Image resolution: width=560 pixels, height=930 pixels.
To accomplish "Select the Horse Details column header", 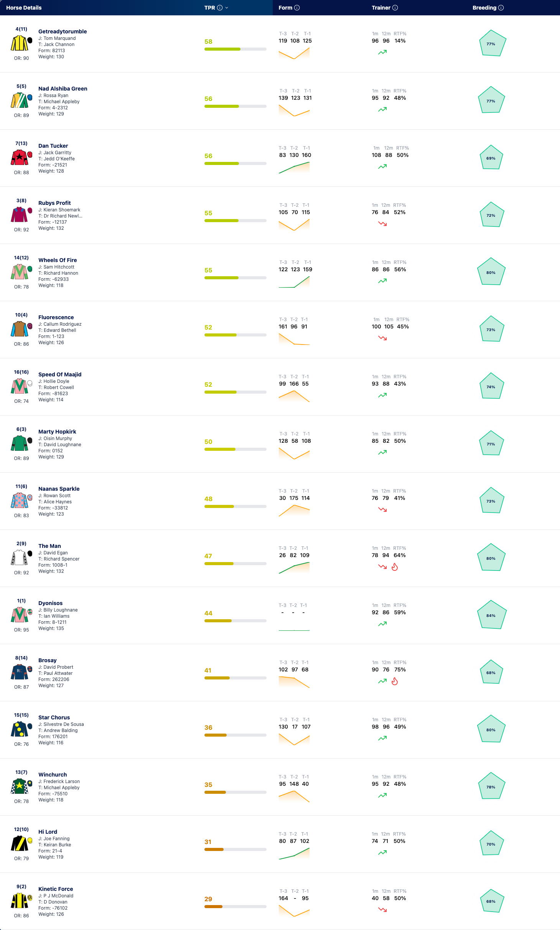I will coord(24,8).
